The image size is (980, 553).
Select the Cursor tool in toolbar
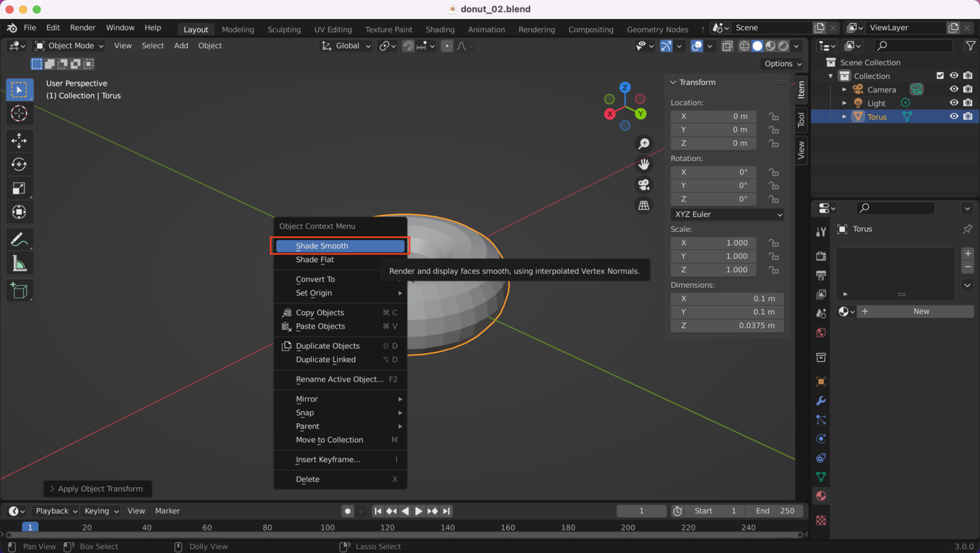pos(19,114)
